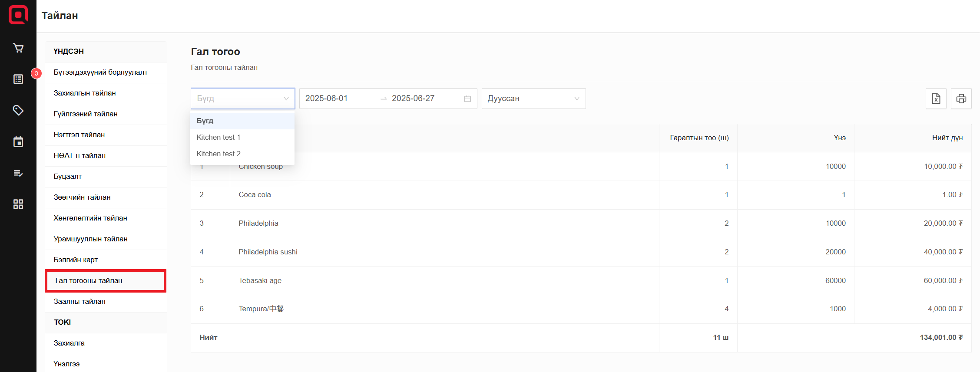Open НӨАТ-н тайлан report
980x372 pixels.
pyautogui.click(x=79, y=155)
